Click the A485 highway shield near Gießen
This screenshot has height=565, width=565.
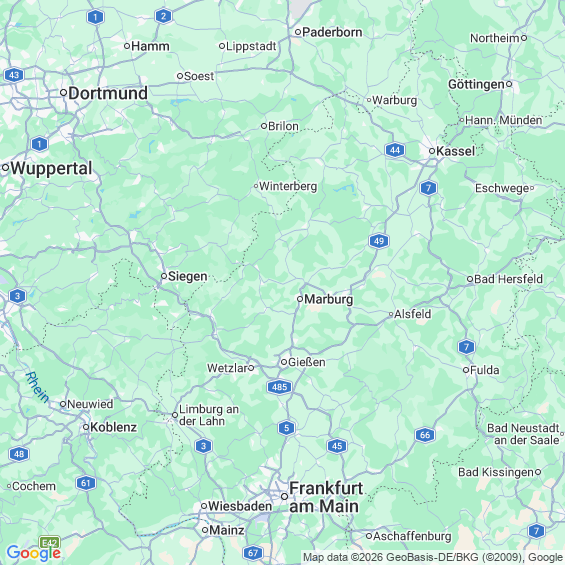(x=279, y=387)
